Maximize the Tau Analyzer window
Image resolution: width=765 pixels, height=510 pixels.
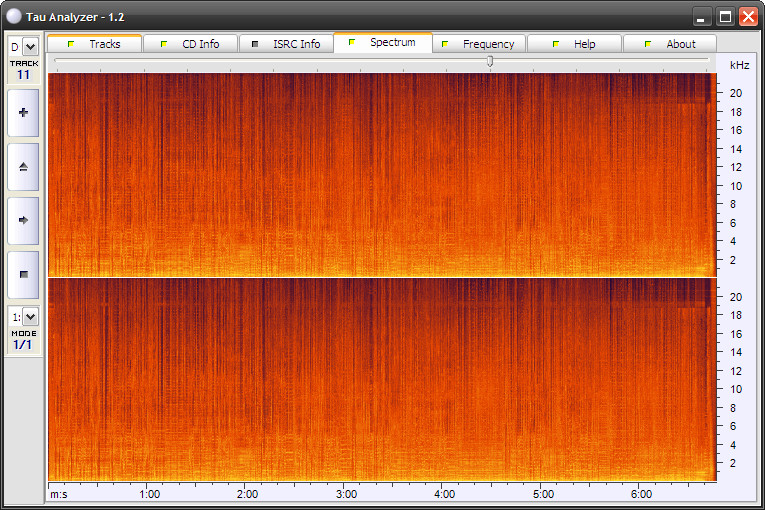[x=725, y=16]
